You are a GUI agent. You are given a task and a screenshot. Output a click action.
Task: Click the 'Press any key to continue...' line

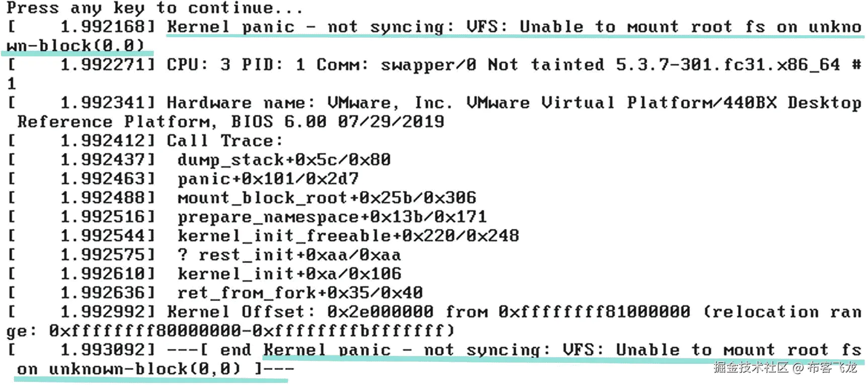tap(155, 8)
